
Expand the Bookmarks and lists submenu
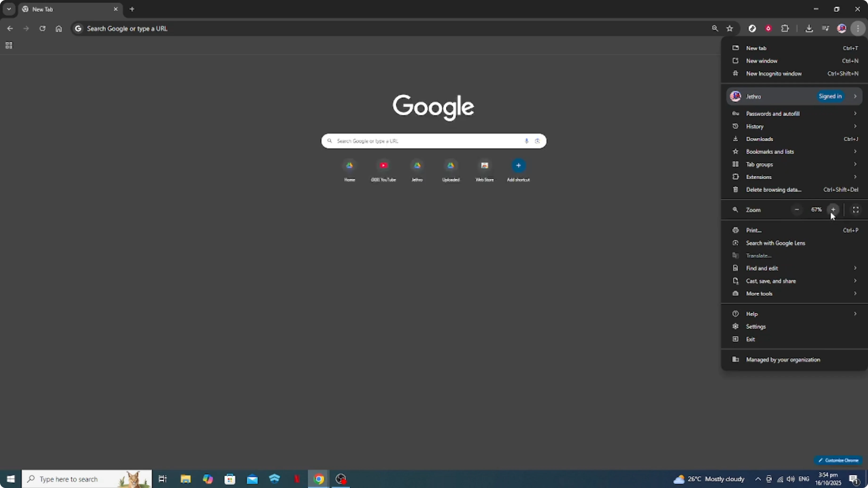click(x=770, y=152)
